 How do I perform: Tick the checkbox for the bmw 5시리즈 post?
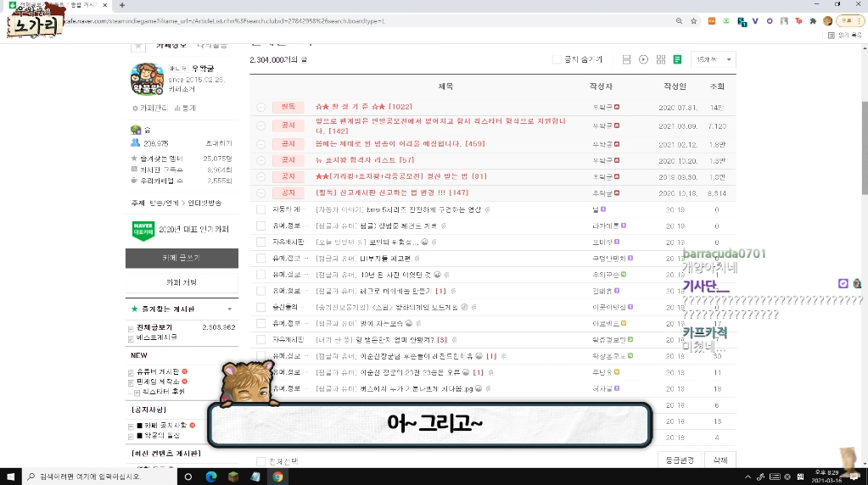tap(260, 209)
